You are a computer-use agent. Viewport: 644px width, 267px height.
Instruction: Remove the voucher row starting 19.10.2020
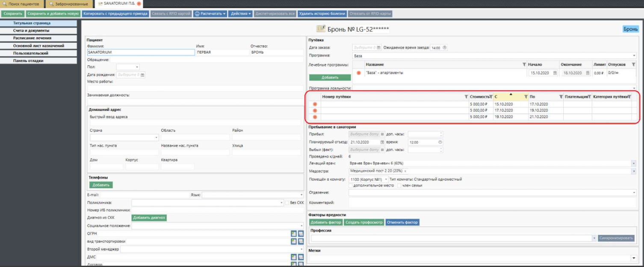(315, 117)
